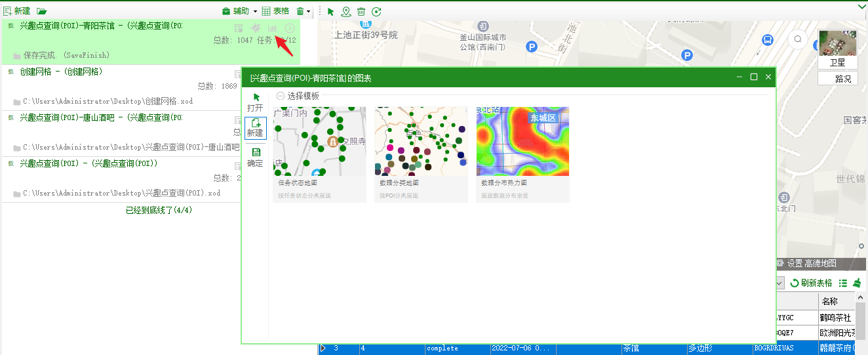Click the Desktop\兴趣点查询(POI).xod file path
868x355 pixels.
tap(121, 194)
